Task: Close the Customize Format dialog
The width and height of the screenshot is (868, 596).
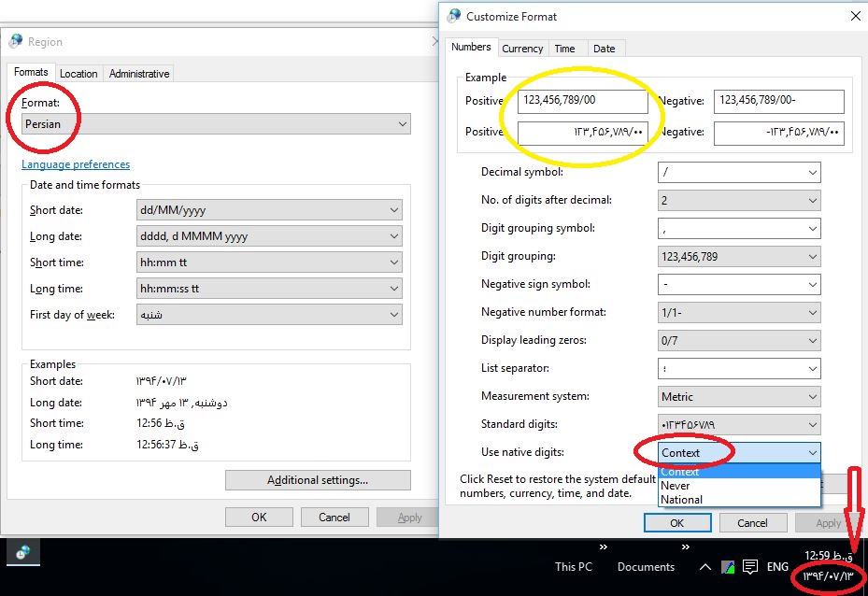Action: click(x=856, y=16)
